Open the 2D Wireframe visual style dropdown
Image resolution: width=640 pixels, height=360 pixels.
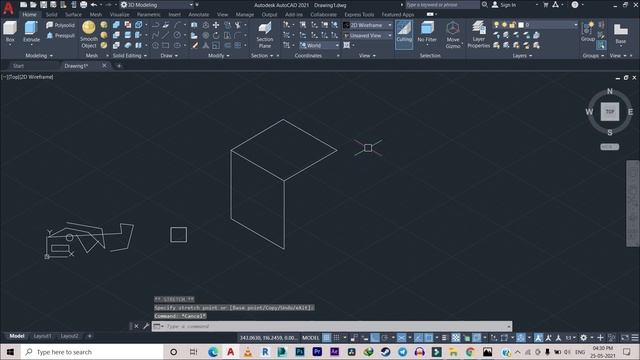pos(367,25)
